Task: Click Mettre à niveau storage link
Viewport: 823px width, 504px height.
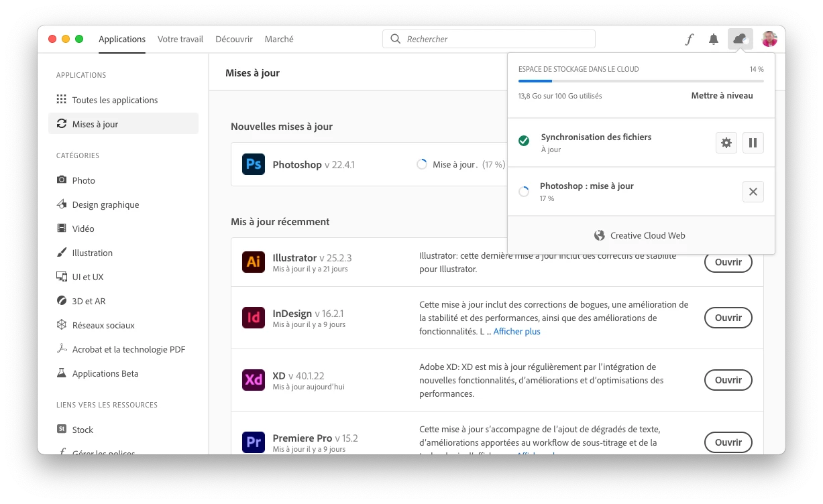Action: 722,96
